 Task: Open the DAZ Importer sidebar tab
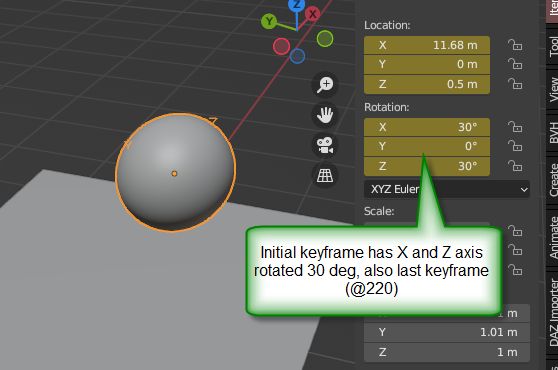[552, 312]
